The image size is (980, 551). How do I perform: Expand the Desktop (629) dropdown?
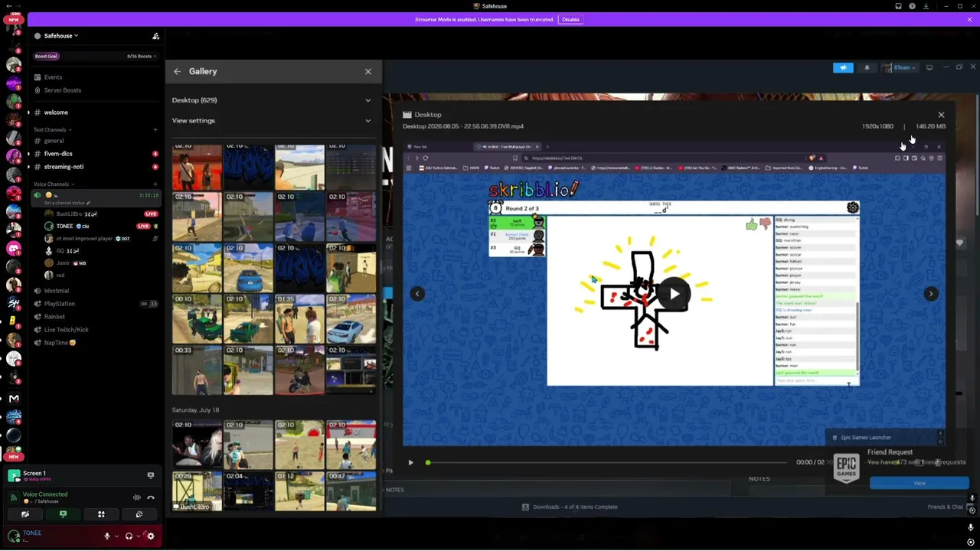coord(271,100)
